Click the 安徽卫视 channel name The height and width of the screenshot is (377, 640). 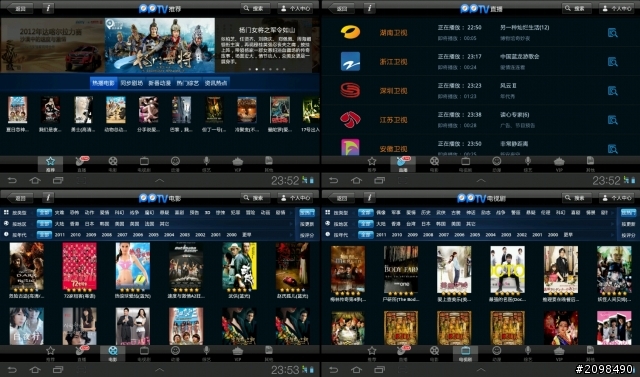click(x=393, y=149)
